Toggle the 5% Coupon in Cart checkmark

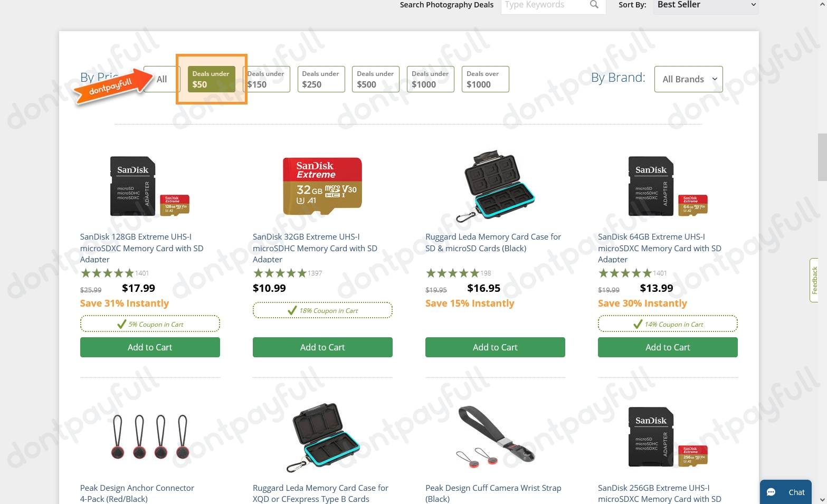pos(121,324)
